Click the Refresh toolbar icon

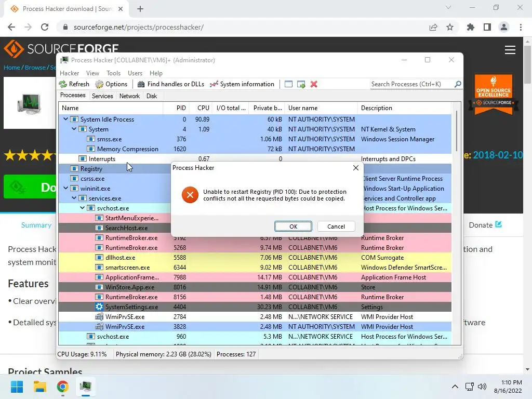(63, 84)
